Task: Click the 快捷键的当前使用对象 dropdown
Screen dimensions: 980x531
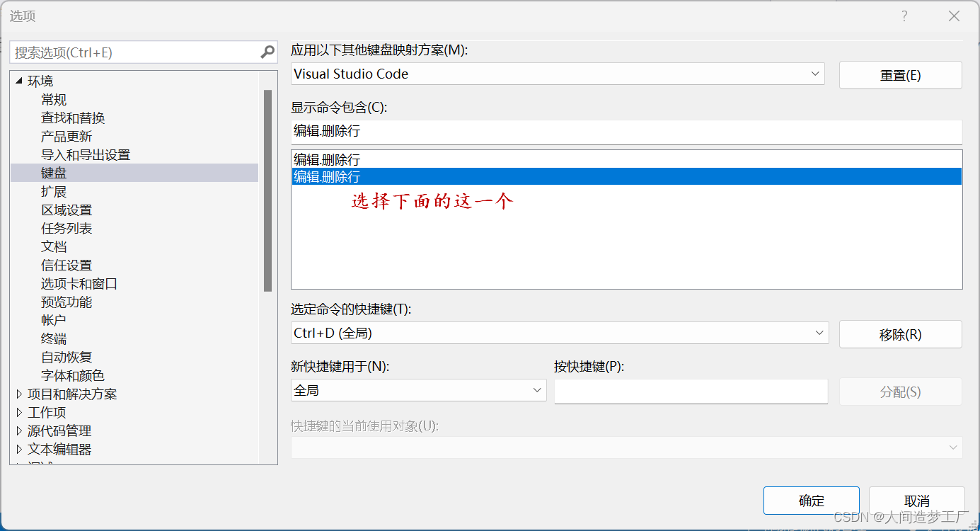Action: (x=626, y=447)
